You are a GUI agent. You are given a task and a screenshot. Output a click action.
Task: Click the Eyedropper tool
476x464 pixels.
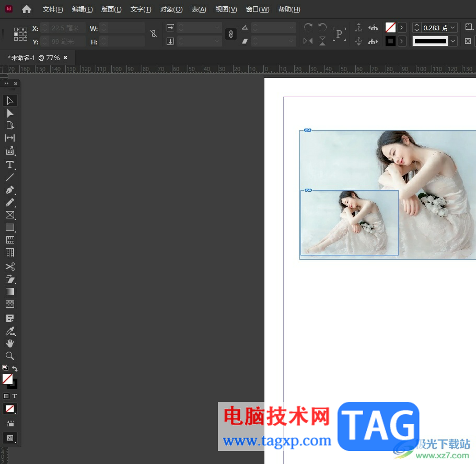pos(9,331)
